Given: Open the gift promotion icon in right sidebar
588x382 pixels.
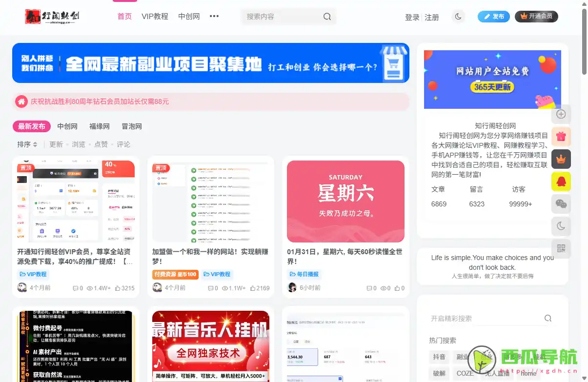Looking at the screenshot, I should tap(561, 137).
